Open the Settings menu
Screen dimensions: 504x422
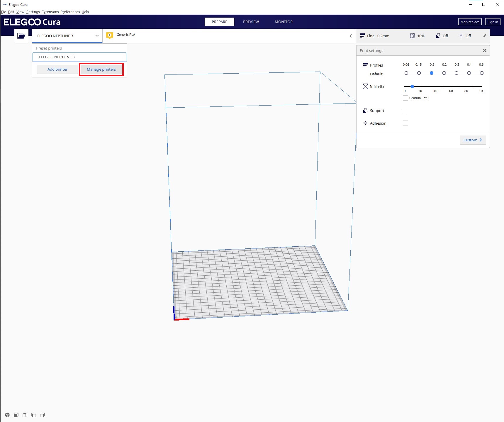(33, 12)
